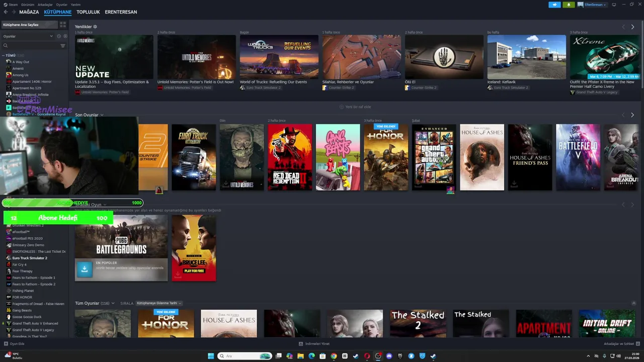The image size is (644, 362).
Task: Collapse Tüm Oyunlar section arrow
Action: coord(634,303)
